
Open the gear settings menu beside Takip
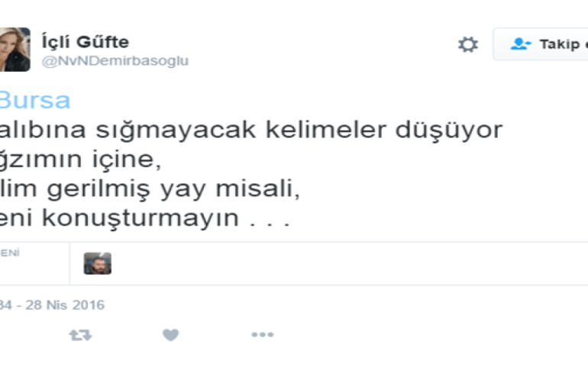tap(468, 44)
